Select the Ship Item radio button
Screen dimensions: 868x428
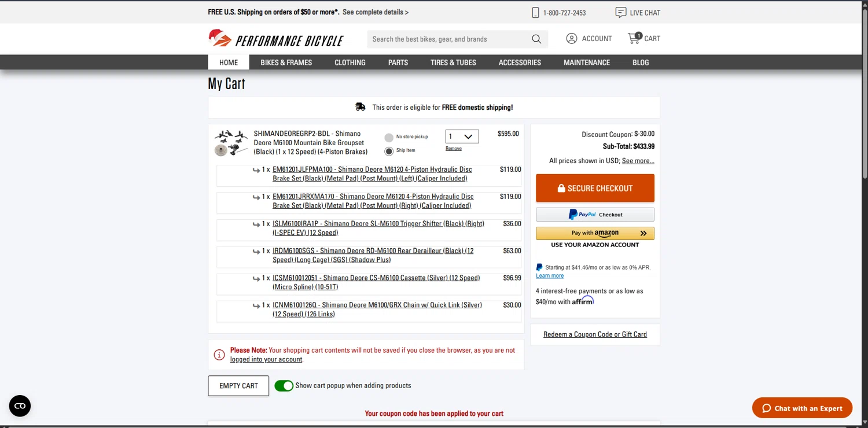pyautogui.click(x=389, y=151)
